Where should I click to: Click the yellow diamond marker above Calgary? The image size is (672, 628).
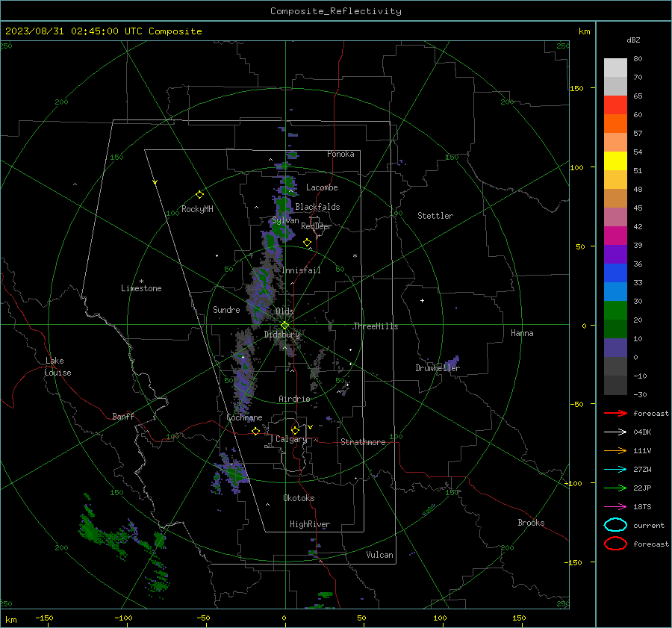click(295, 430)
